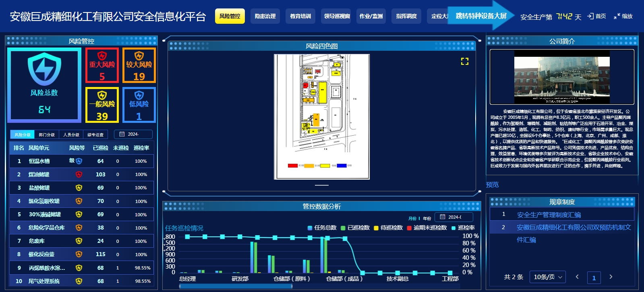Image resolution: width=644 pixels, height=292 pixels.
Task: Open the 作业/监测 navigation tab
Action: point(371,16)
